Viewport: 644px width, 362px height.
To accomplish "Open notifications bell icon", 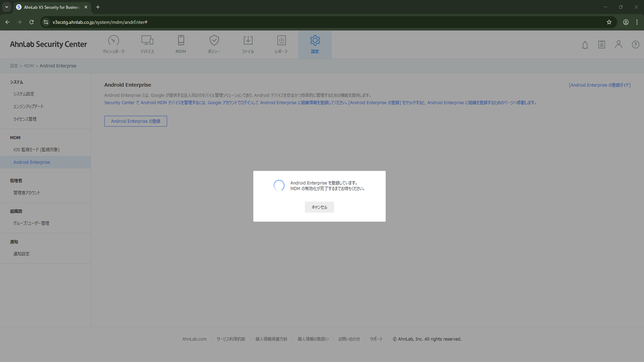I will coord(585,45).
